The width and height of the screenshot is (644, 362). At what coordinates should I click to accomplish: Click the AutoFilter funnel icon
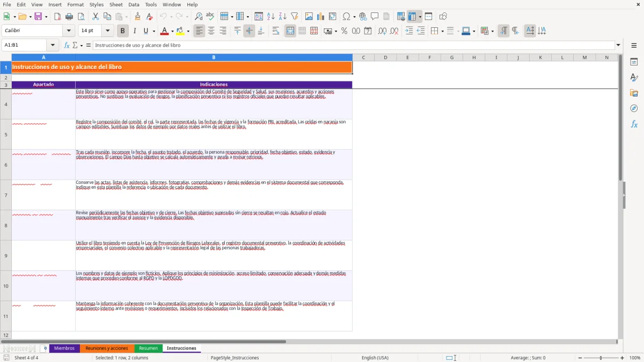click(x=295, y=17)
